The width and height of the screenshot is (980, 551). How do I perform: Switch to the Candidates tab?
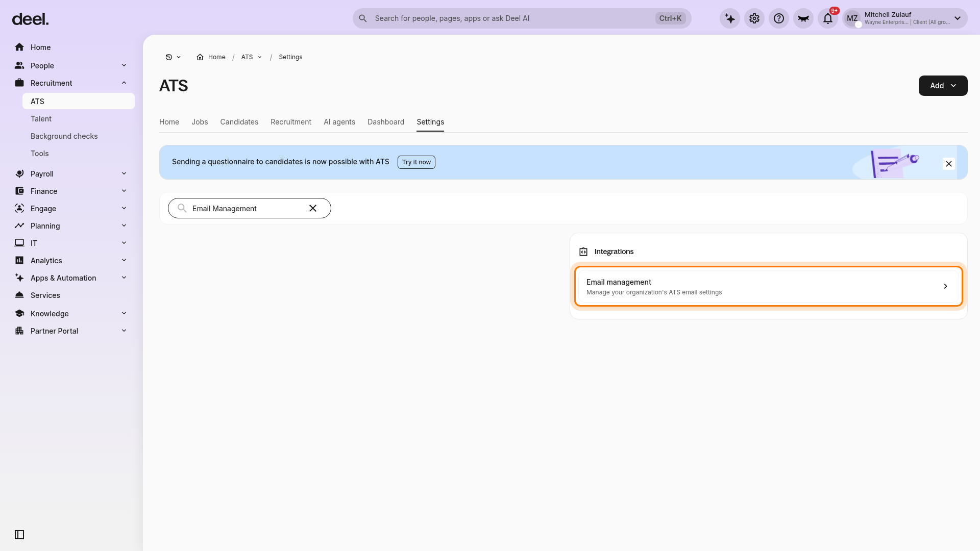click(x=239, y=122)
